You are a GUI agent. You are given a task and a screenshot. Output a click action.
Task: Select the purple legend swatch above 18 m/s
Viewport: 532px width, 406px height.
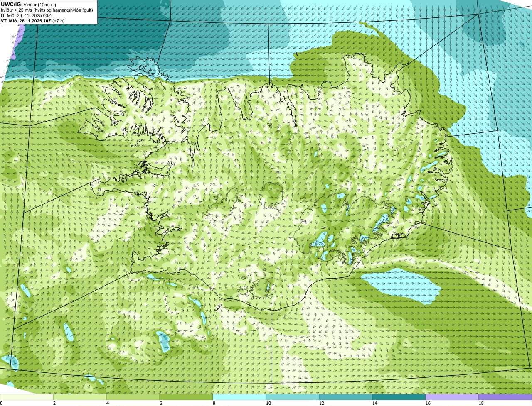click(505, 397)
